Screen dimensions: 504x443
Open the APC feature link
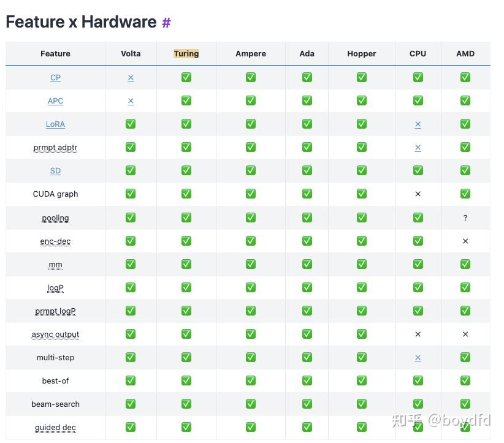55,101
